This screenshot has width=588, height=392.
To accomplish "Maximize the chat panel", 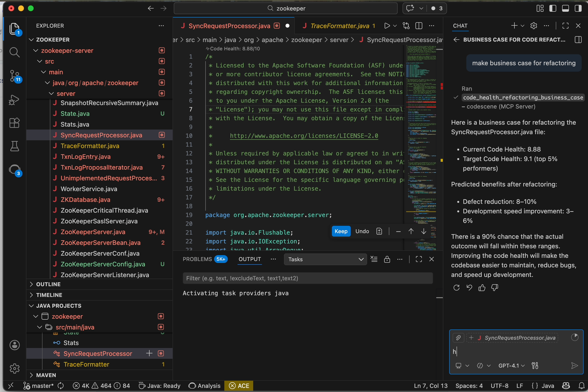I will [x=565, y=25].
